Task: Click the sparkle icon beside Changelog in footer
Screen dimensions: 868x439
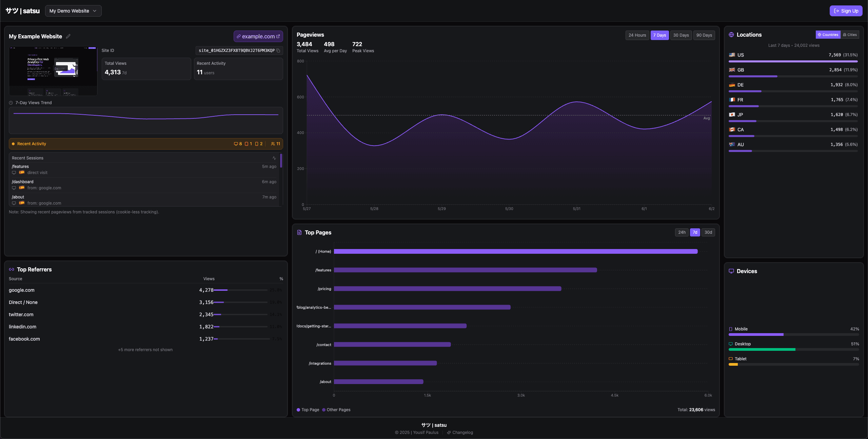Action: pyautogui.click(x=449, y=433)
